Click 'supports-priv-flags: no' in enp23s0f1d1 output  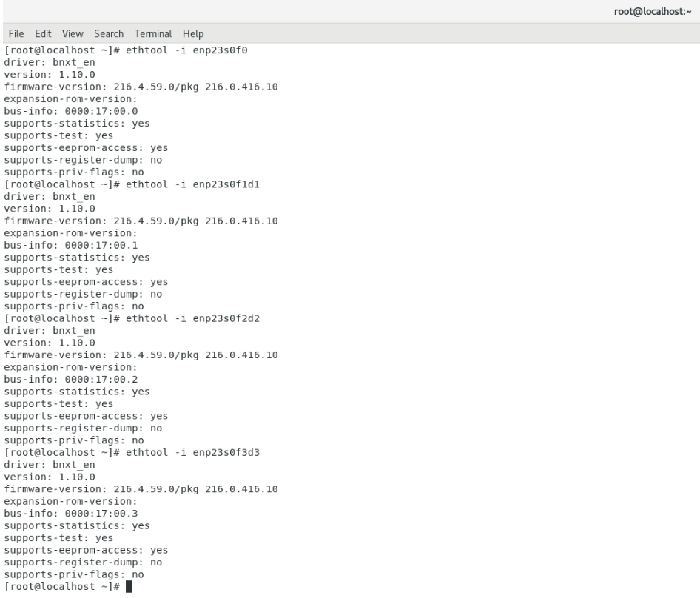74,306
